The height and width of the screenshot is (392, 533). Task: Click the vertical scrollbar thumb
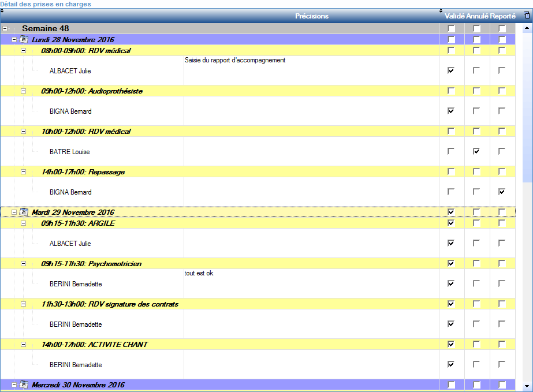pos(527,107)
